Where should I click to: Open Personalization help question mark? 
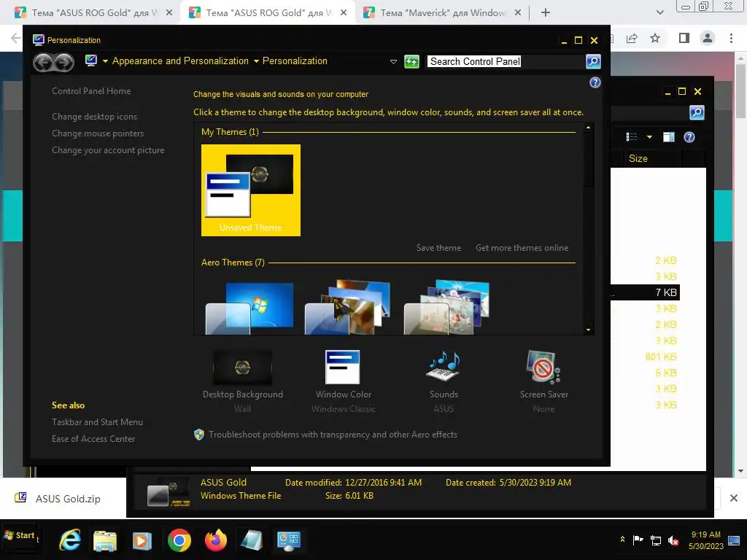pyautogui.click(x=595, y=82)
